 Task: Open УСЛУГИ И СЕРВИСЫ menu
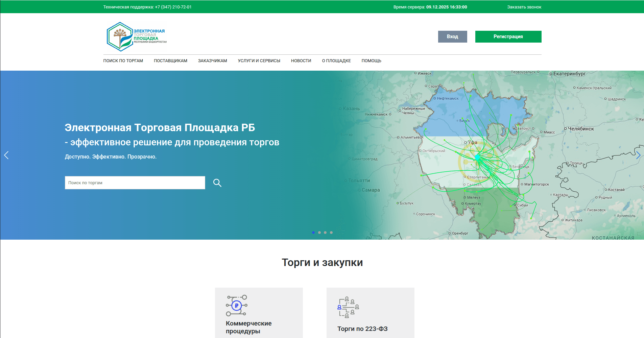[x=259, y=61]
